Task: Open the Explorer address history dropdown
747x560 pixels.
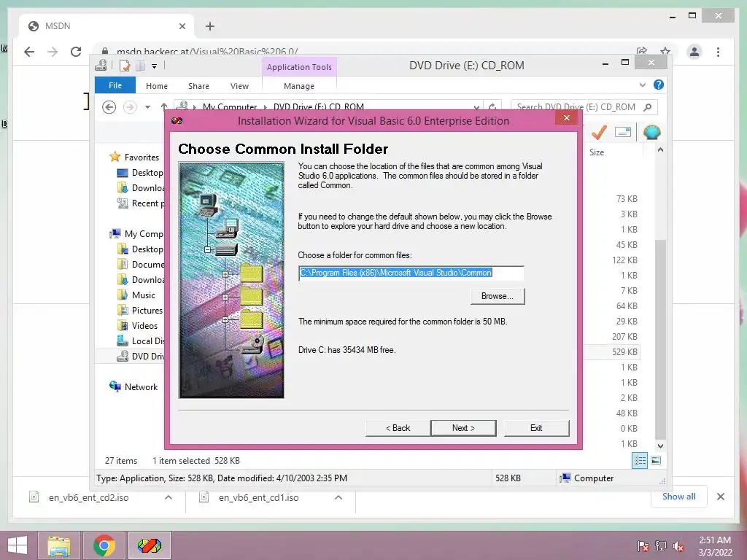Action: point(476,107)
